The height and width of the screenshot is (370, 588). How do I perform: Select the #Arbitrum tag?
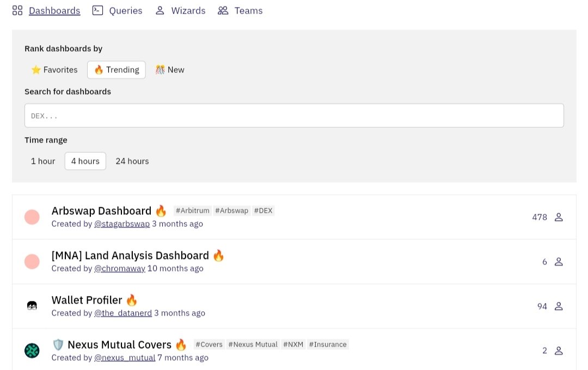point(192,211)
